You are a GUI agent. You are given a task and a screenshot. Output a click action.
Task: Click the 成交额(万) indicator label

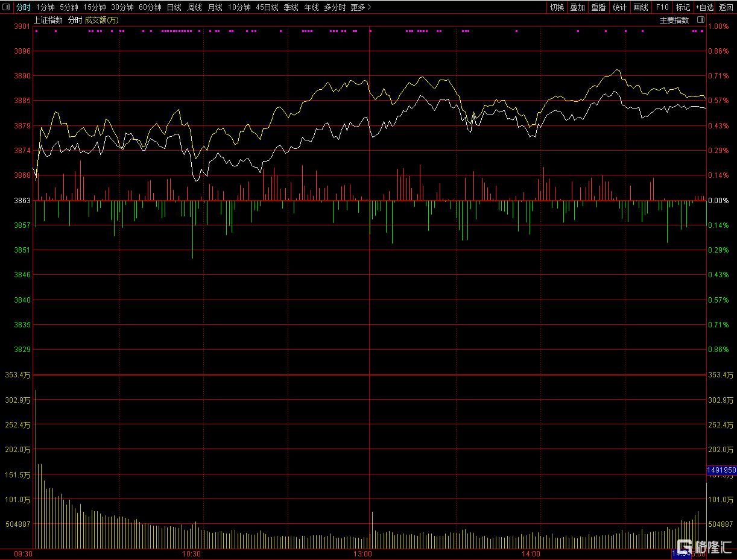[101, 20]
